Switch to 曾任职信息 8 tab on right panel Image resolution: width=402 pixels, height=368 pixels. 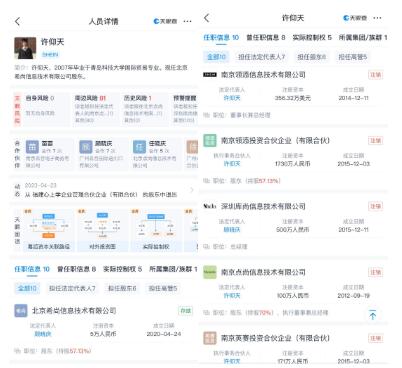[266, 37]
